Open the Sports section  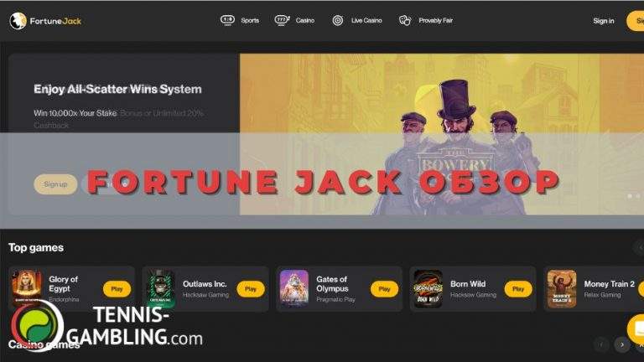[x=250, y=20]
